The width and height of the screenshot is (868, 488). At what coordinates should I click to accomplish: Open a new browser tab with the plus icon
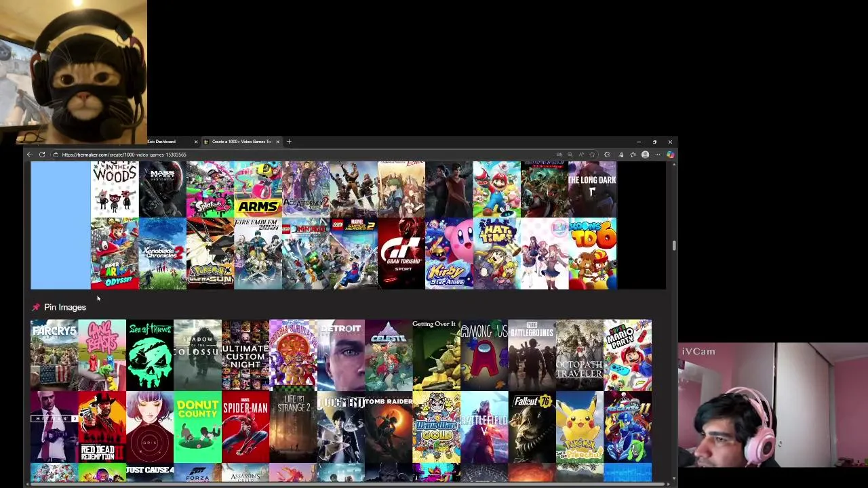[289, 142]
